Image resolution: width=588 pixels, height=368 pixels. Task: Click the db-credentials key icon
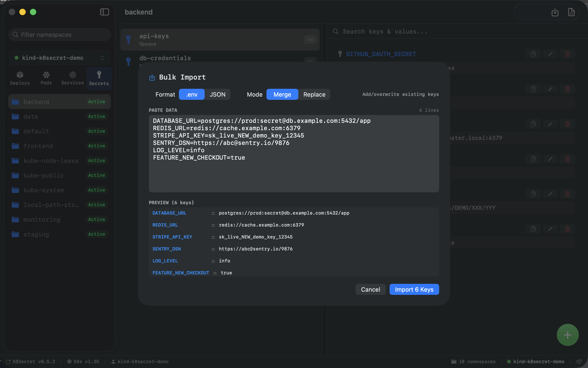128,61
